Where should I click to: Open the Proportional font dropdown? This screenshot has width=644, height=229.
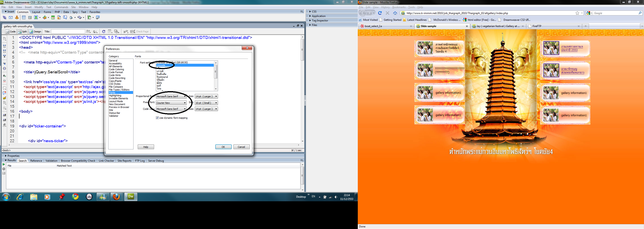click(171, 96)
